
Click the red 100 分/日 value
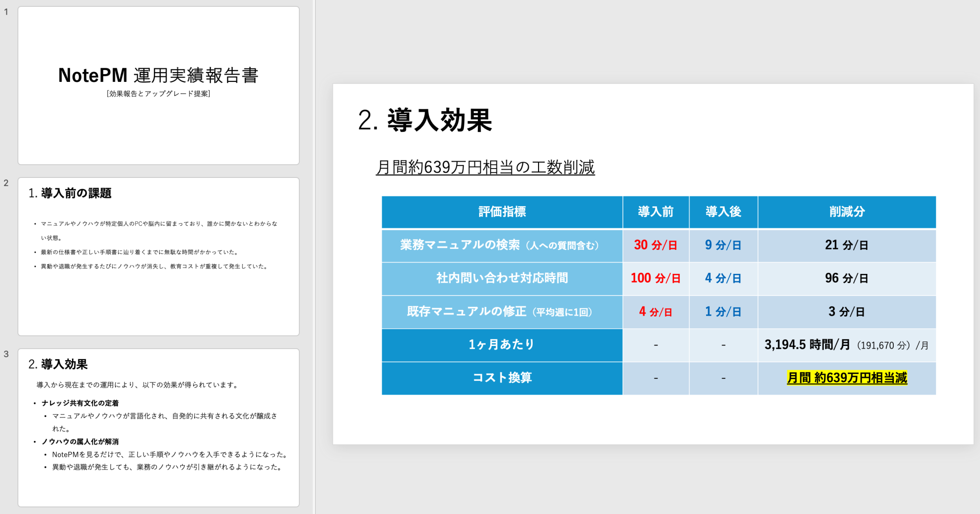tap(656, 278)
